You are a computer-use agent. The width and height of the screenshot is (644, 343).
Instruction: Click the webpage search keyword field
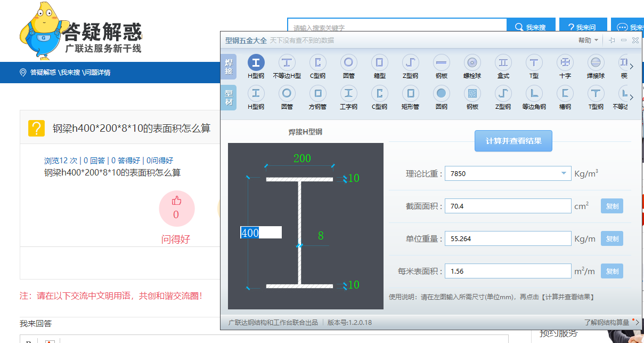(397, 27)
